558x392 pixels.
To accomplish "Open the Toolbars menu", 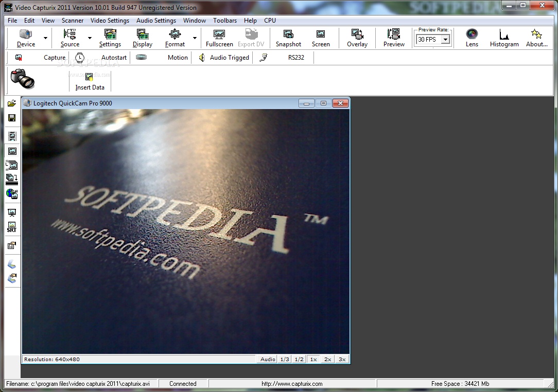I will click(225, 20).
